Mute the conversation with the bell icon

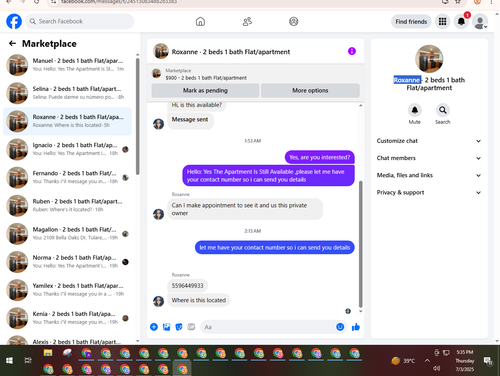point(415,110)
